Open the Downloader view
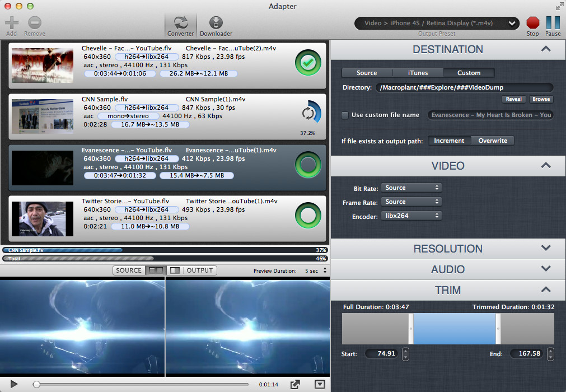566x392 pixels. click(x=216, y=26)
